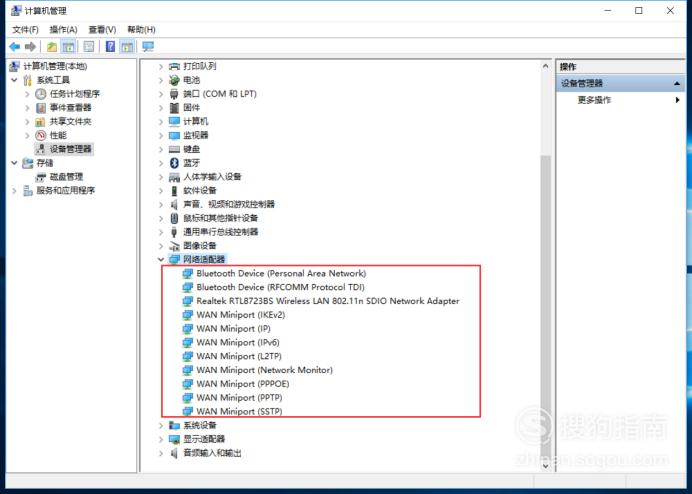Open the 查看(V) menu
The width and height of the screenshot is (692, 494).
(x=102, y=30)
